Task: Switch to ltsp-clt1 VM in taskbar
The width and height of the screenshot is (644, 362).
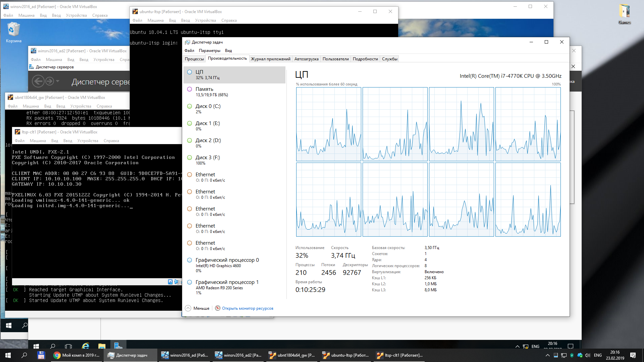Action: (399, 355)
